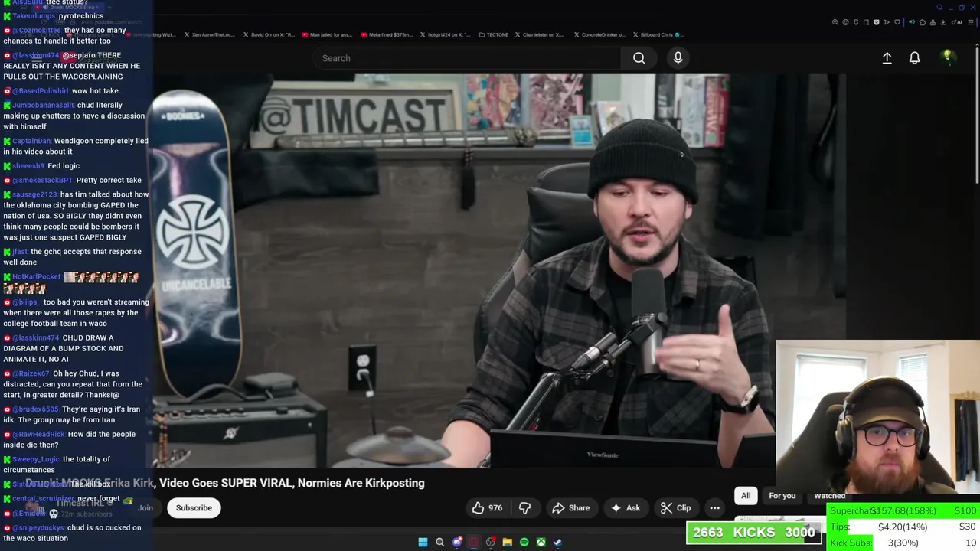Click username Raizek67 in chat

(x=31, y=373)
